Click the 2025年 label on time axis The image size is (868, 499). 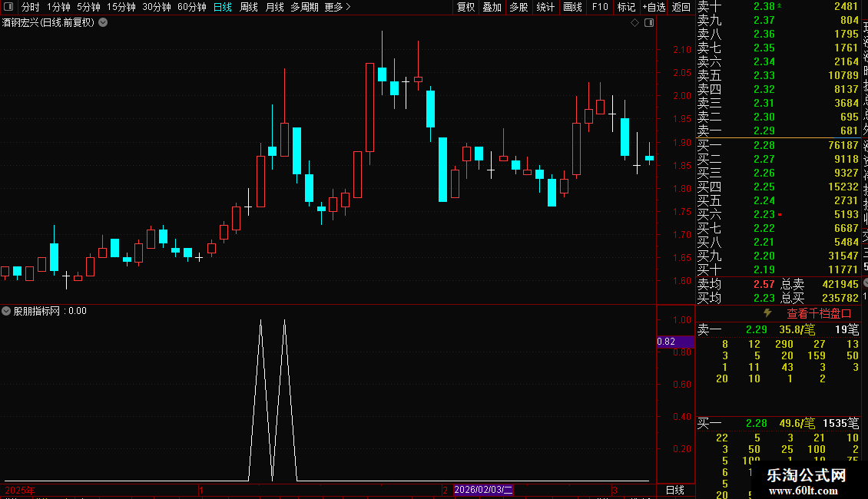[x=19, y=490]
